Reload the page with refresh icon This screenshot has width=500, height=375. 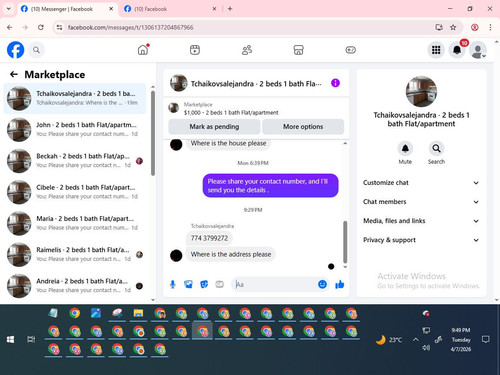click(41, 27)
